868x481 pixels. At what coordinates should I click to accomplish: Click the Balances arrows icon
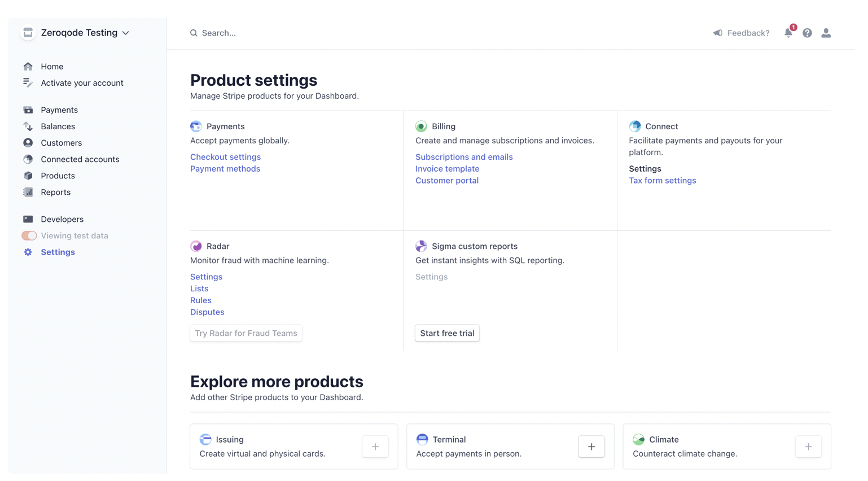(x=28, y=126)
